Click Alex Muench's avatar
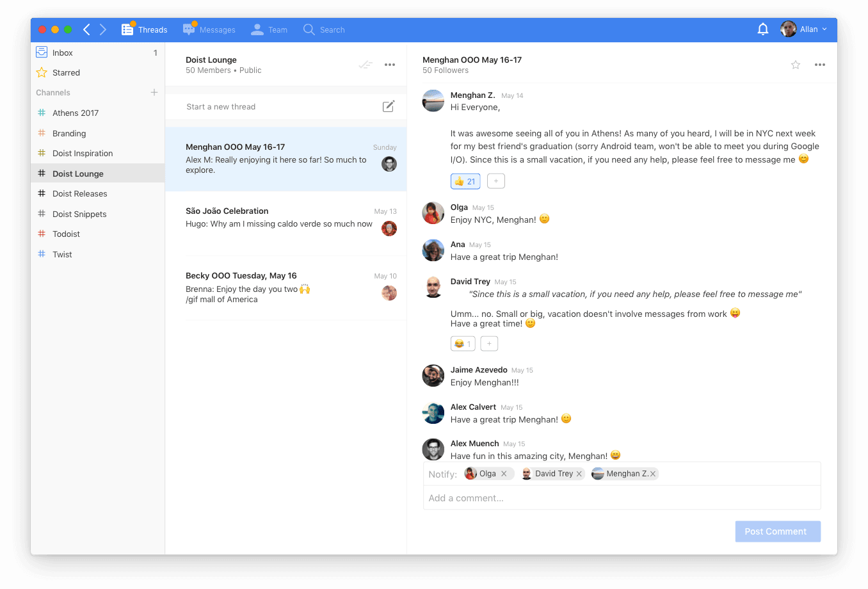Viewport: 868px width, 589px height. point(433,449)
